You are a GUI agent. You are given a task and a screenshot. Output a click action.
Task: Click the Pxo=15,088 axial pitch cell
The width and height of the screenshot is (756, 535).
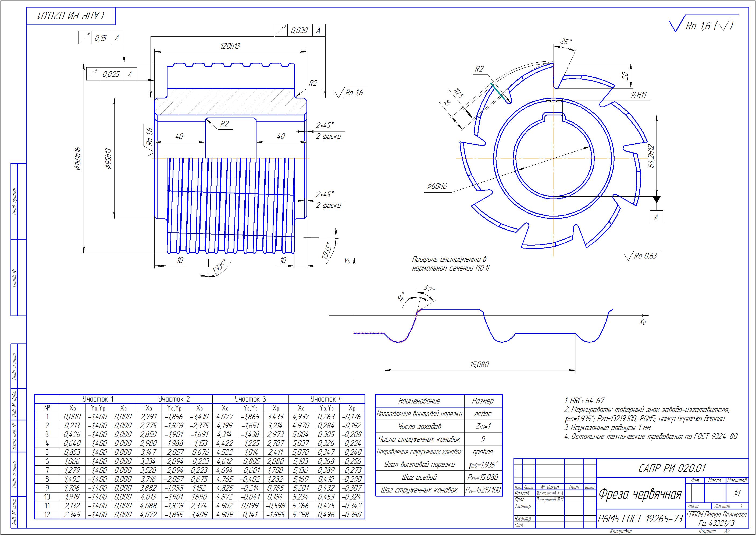[483, 477]
